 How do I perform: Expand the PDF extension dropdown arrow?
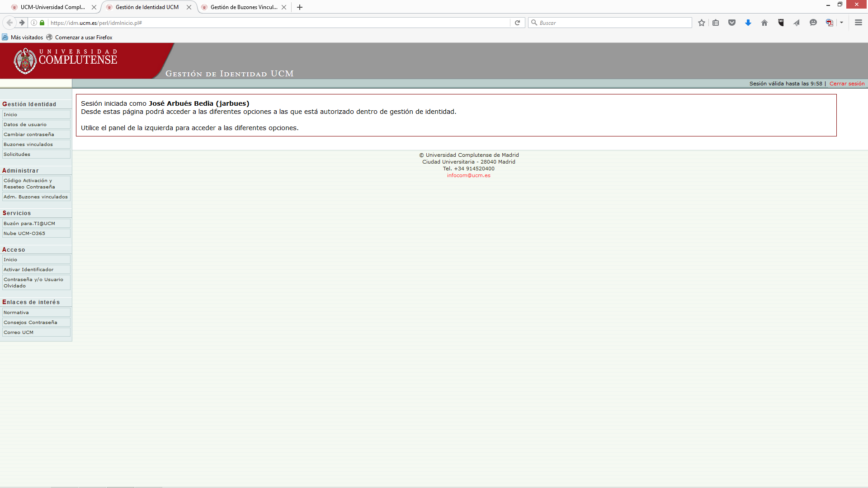pos(841,23)
